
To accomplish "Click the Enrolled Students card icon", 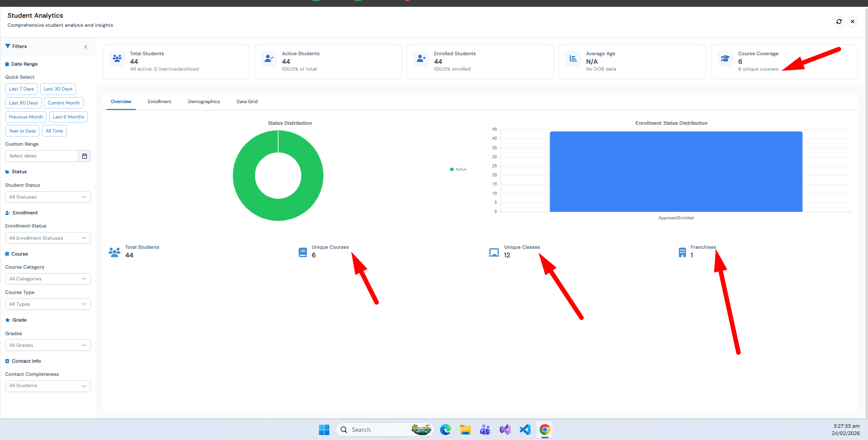I will tap(421, 58).
